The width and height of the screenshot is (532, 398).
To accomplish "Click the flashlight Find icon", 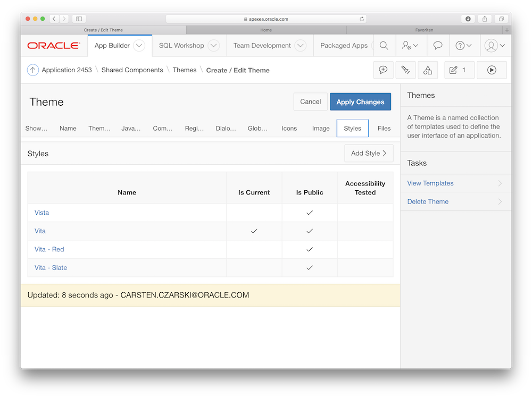I will point(405,70).
